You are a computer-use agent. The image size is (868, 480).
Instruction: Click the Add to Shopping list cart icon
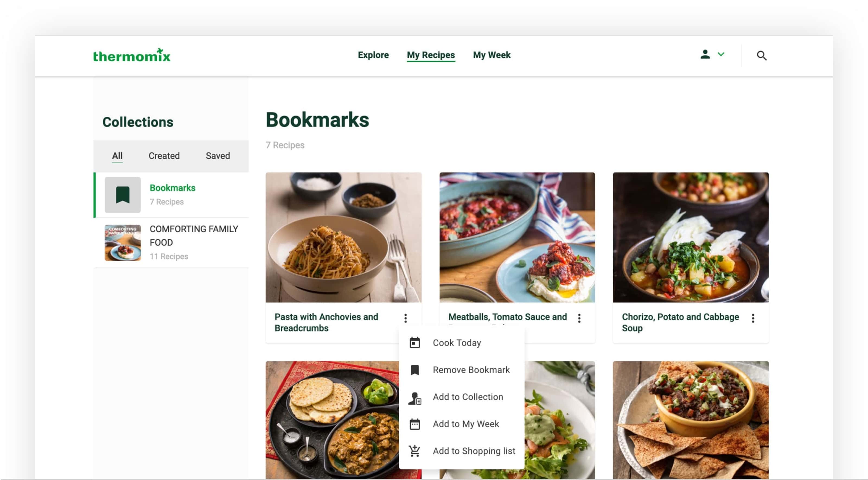pos(414,451)
